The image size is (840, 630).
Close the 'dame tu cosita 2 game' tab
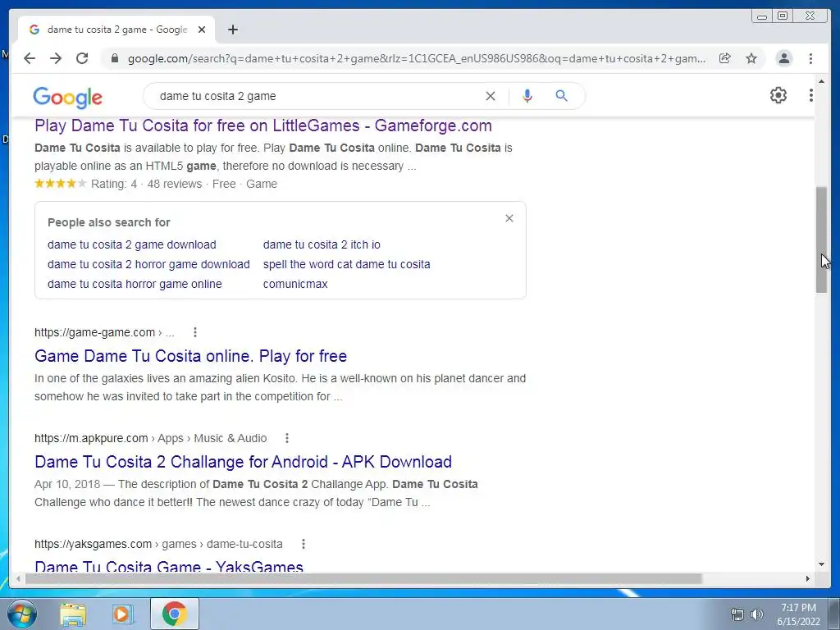coord(202,30)
